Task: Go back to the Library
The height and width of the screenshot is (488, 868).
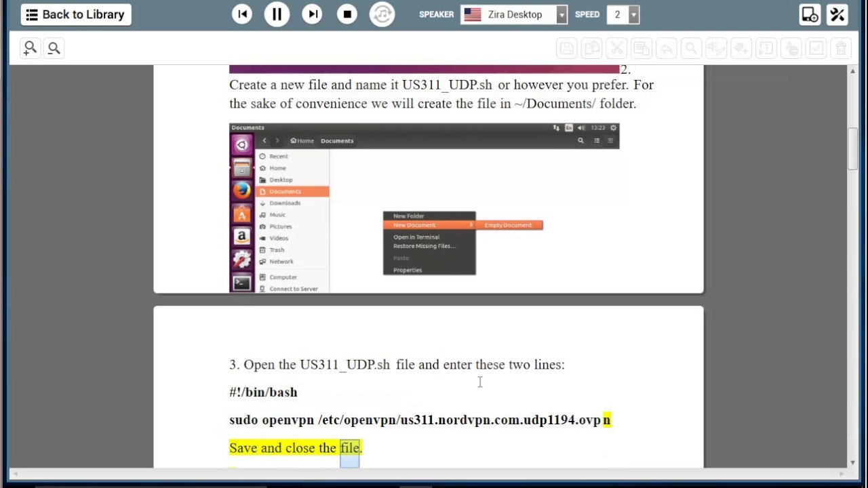Action: coord(76,14)
